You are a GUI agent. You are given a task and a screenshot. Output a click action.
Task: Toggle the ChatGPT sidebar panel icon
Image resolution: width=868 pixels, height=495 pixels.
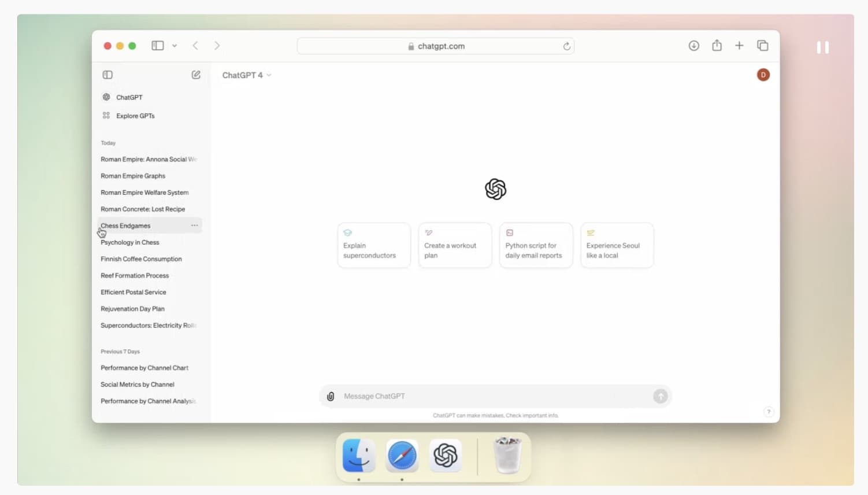pos(107,75)
